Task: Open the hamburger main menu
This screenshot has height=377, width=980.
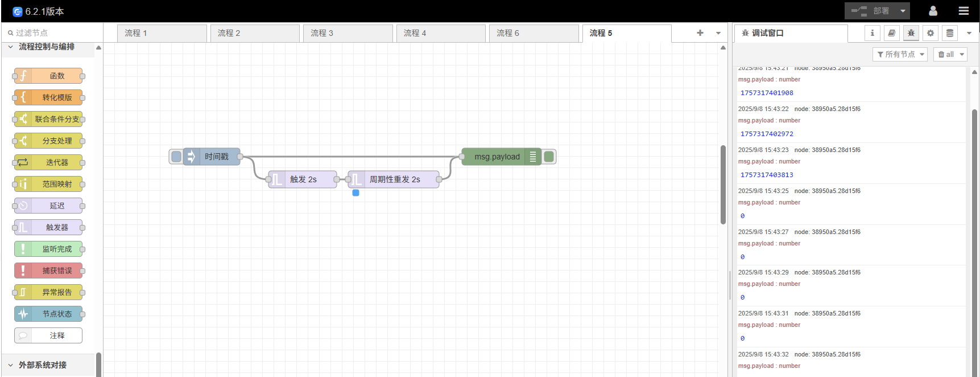Action: pos(963,11)
